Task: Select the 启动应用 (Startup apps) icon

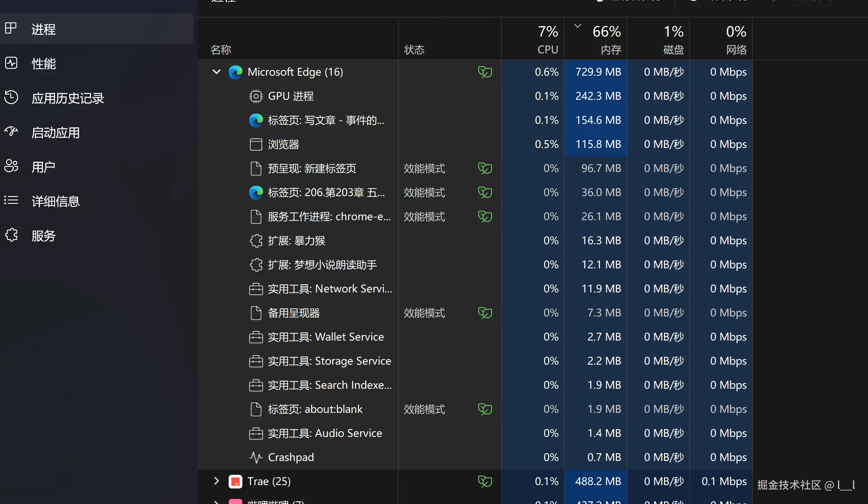Action: tap(12, 132)
